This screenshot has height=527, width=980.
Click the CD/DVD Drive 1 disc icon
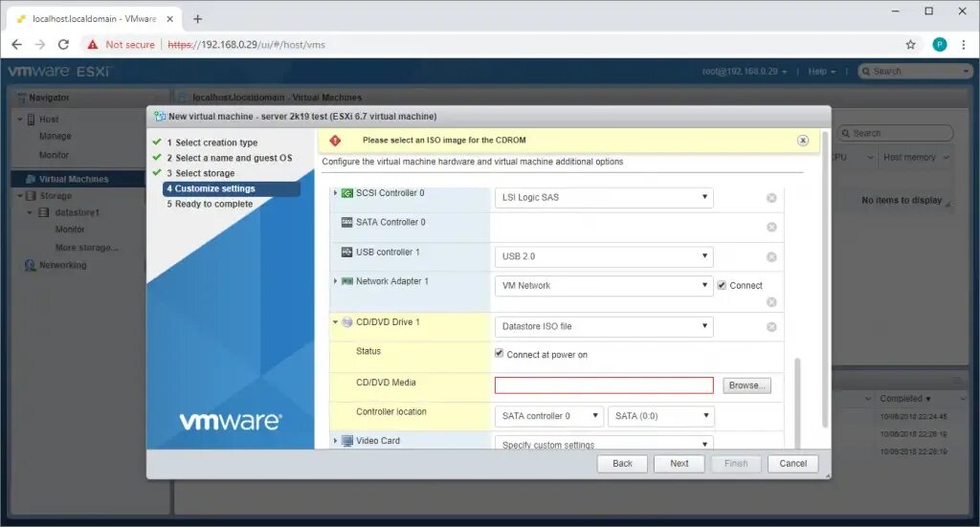[346, 322]
